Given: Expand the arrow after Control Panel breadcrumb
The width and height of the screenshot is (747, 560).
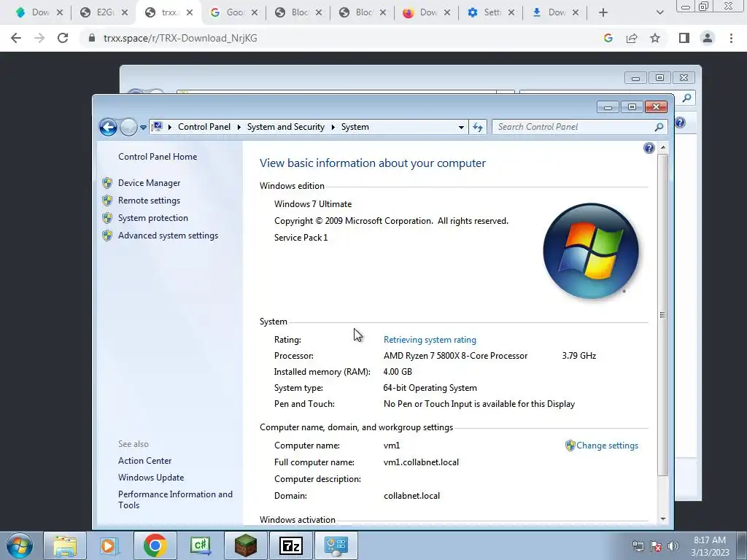Looking at the screenshot, I should tap(239, 127).
